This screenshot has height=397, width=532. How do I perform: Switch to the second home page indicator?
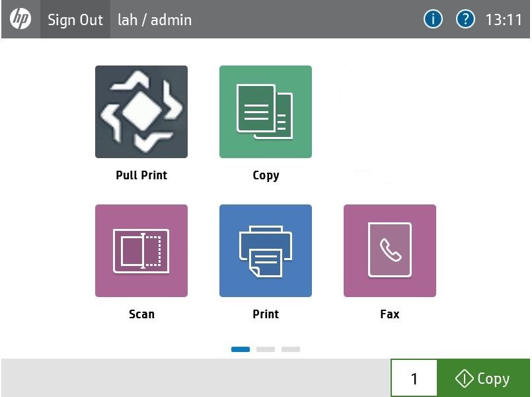(x=266, y=349)
